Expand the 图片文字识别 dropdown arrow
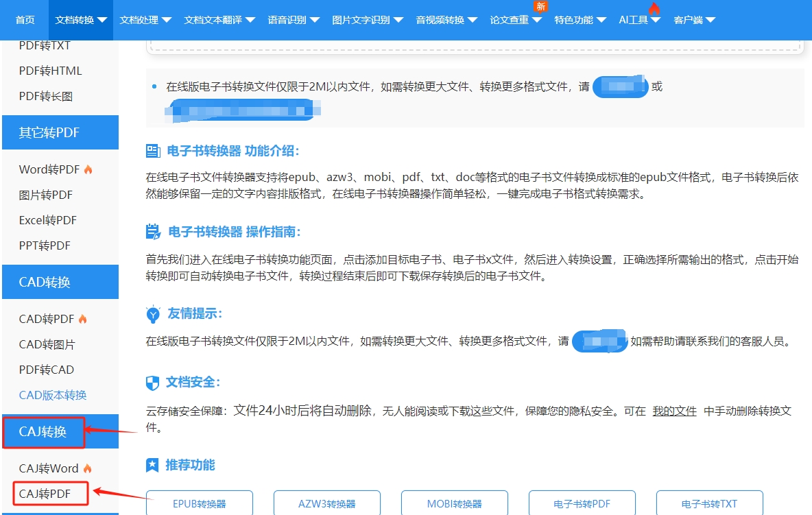Viewport: 812px width, 515px height. coord(398,20)
